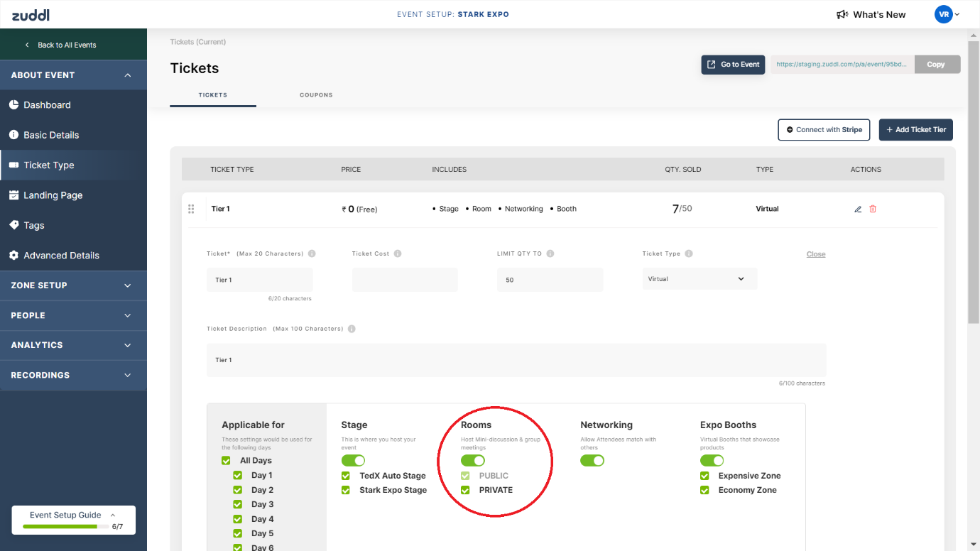This screenshot has height=551, width=980.
Task: Select the Tickets tab
Action: tap(213, 94)
